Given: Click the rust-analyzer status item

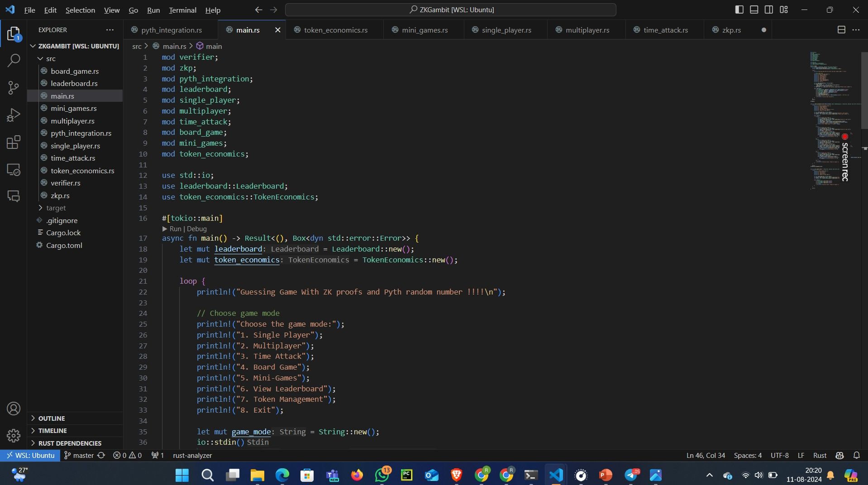Looking at the screenshot, I should point(192,456).
